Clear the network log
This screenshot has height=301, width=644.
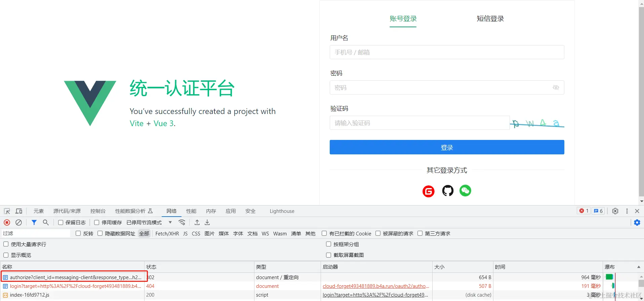19,223
